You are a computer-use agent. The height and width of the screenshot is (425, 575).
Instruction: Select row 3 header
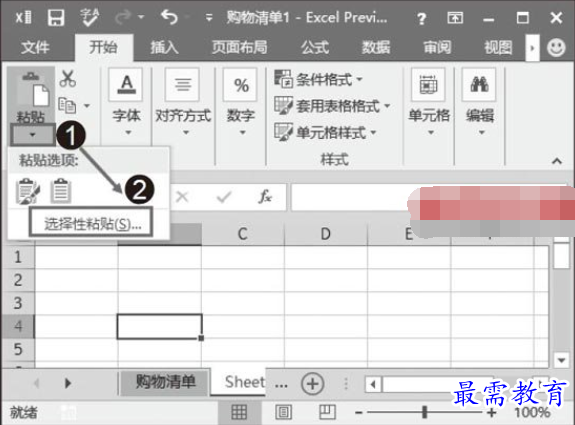pyautogui.click(x=18, y=303)
